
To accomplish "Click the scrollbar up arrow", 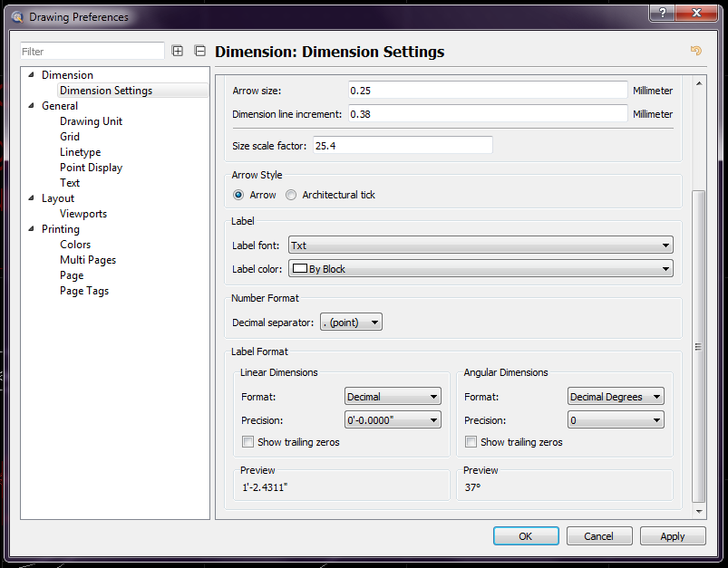I will [699, 83].
